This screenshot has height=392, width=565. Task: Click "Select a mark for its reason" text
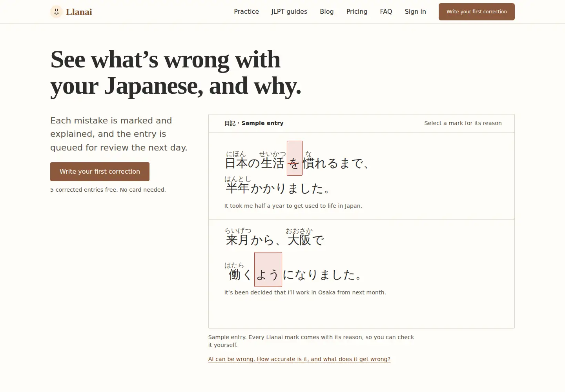[463, 123]
